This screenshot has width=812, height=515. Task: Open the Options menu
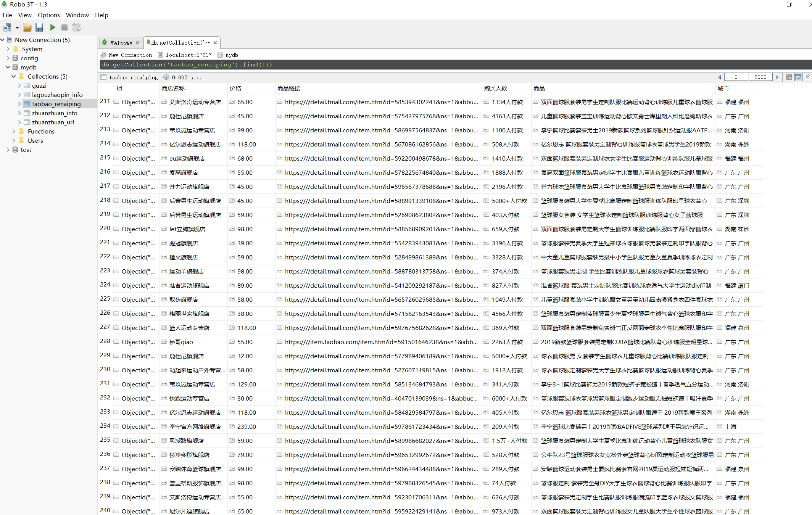[49, 15]
